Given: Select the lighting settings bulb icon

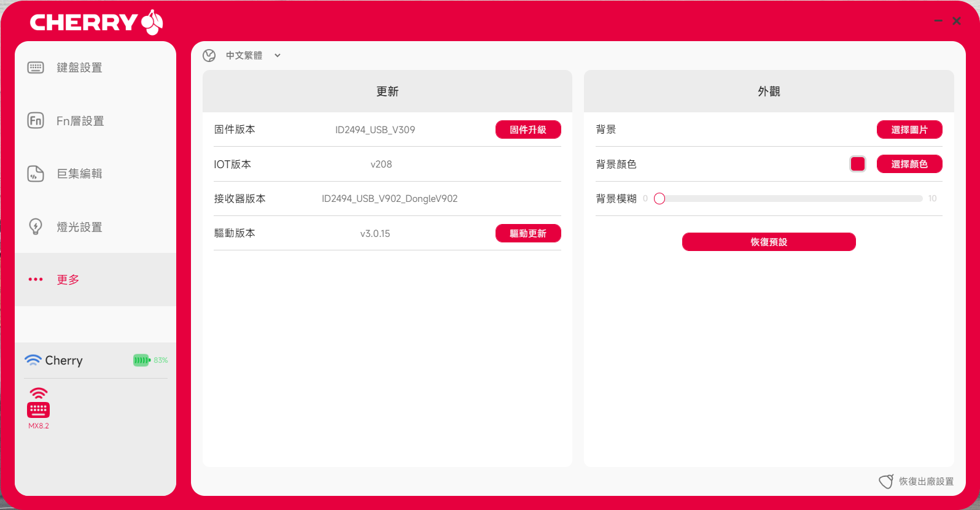Looking at the screenshot, I should coord(36,226).
